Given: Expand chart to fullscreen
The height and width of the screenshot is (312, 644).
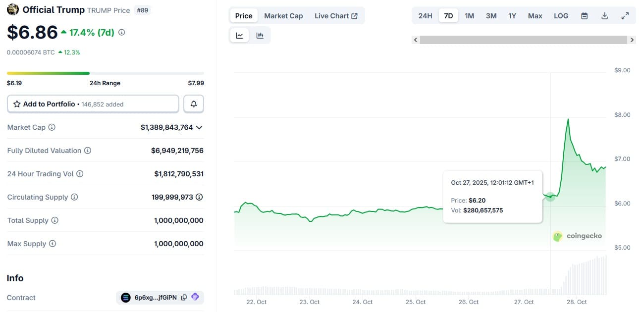Looking at the screenshot, I should point(625,16).
